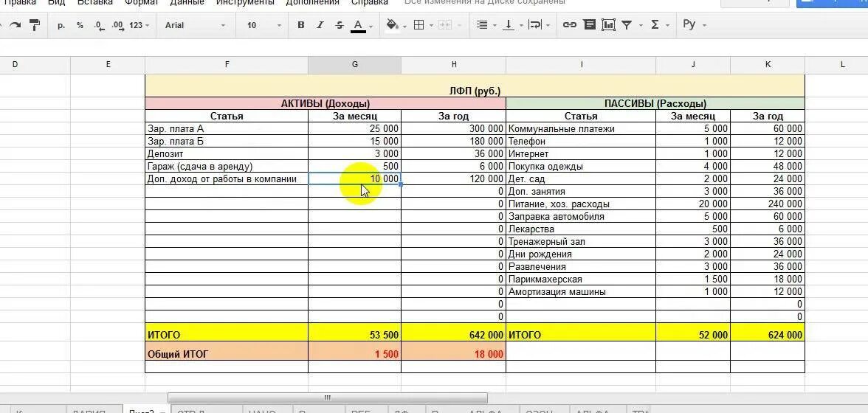Activate the Paint format roller tool
868x413 pixels.
[34, 25]
